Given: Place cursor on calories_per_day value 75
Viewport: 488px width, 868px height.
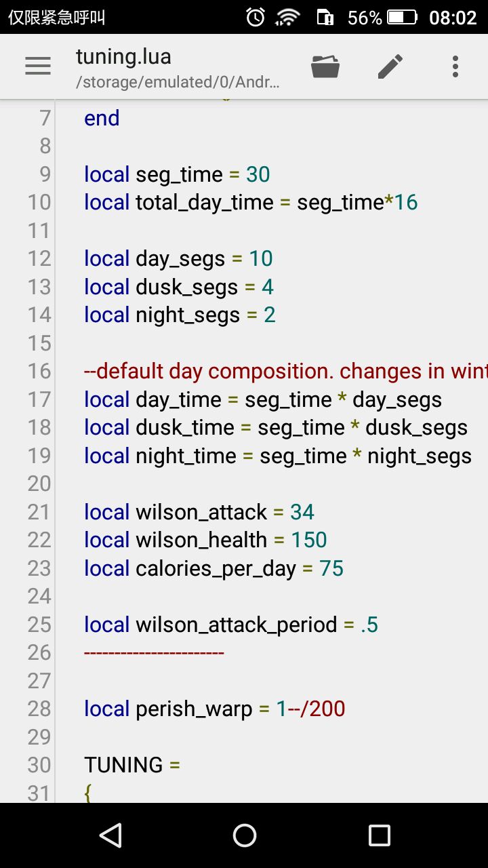Looking at the screenshot, I should [x=331, y=568].
